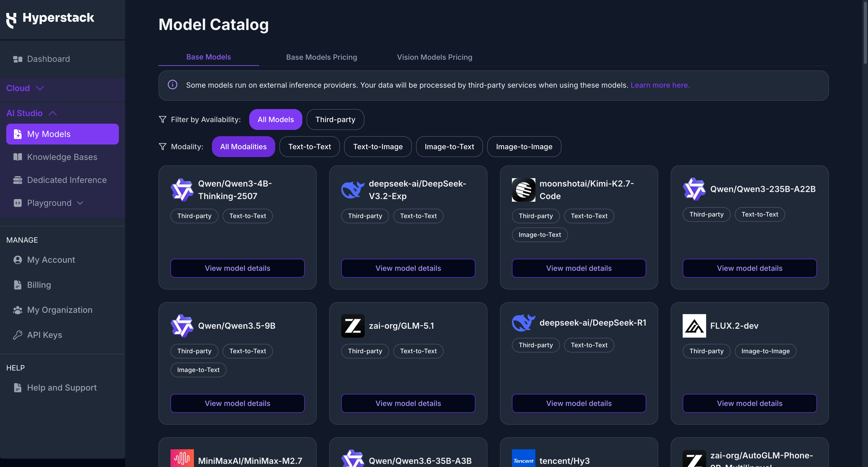View model details for Qwen3.5-9B
This screenshot has height=467, width=868.
point(237,403)
